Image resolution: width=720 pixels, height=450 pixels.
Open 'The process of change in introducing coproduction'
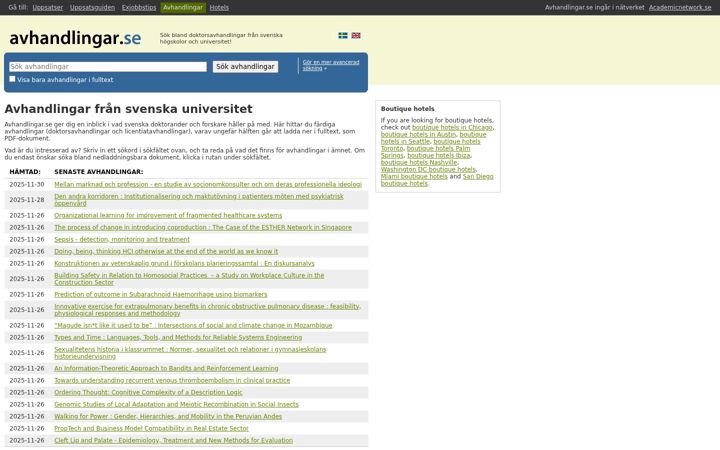[203, 227]
